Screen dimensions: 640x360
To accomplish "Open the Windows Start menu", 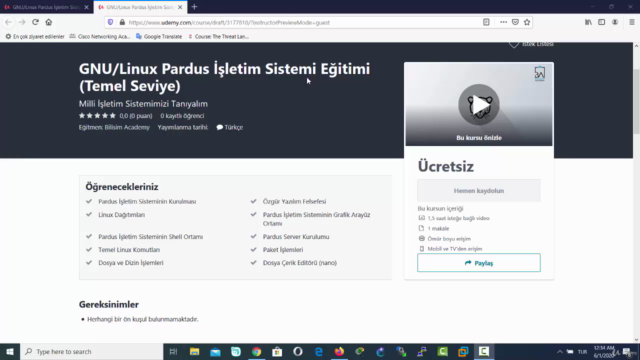I will (10, 351).
